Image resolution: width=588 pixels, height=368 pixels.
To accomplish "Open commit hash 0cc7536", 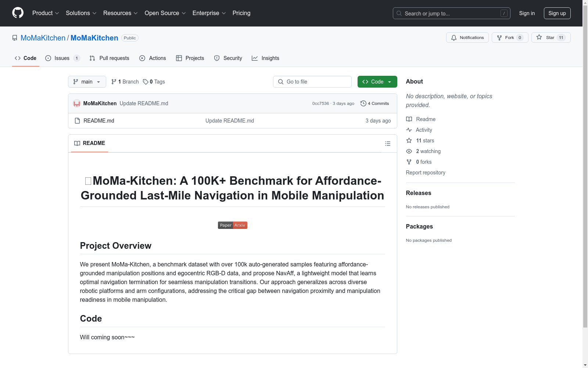I will pos(320,103).
